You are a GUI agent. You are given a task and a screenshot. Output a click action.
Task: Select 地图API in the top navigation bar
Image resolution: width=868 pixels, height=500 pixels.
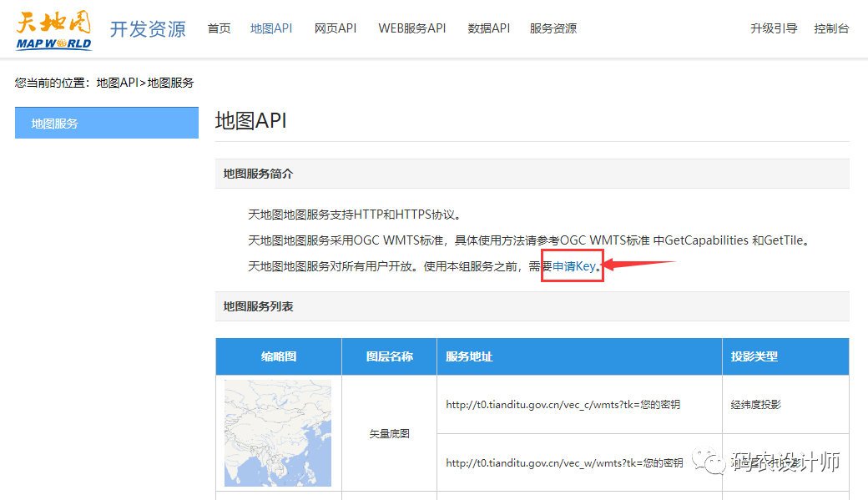click(271, 28)
